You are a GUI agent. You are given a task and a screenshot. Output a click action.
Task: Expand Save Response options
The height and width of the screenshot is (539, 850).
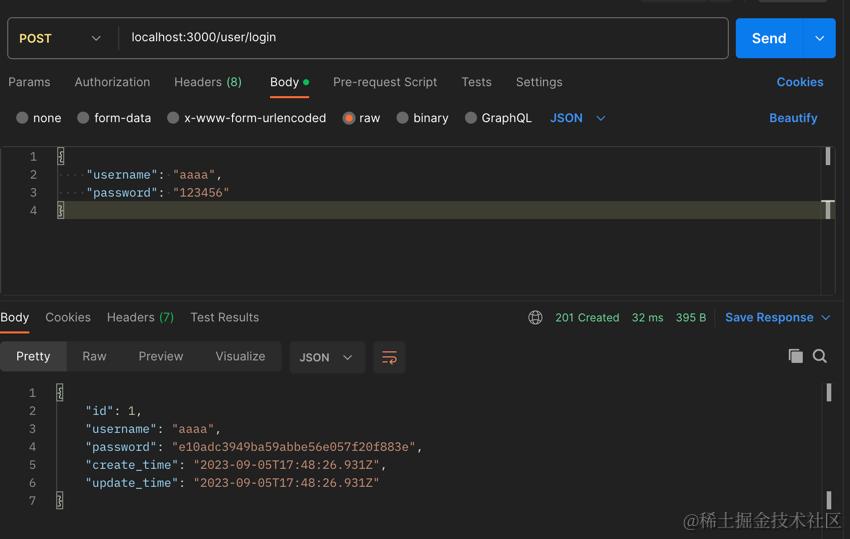(826, 317)
